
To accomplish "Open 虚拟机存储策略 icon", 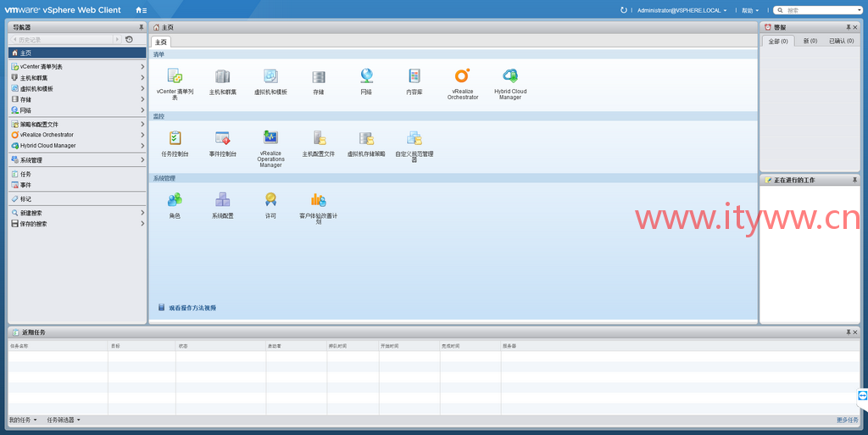I will coord(366,138).
